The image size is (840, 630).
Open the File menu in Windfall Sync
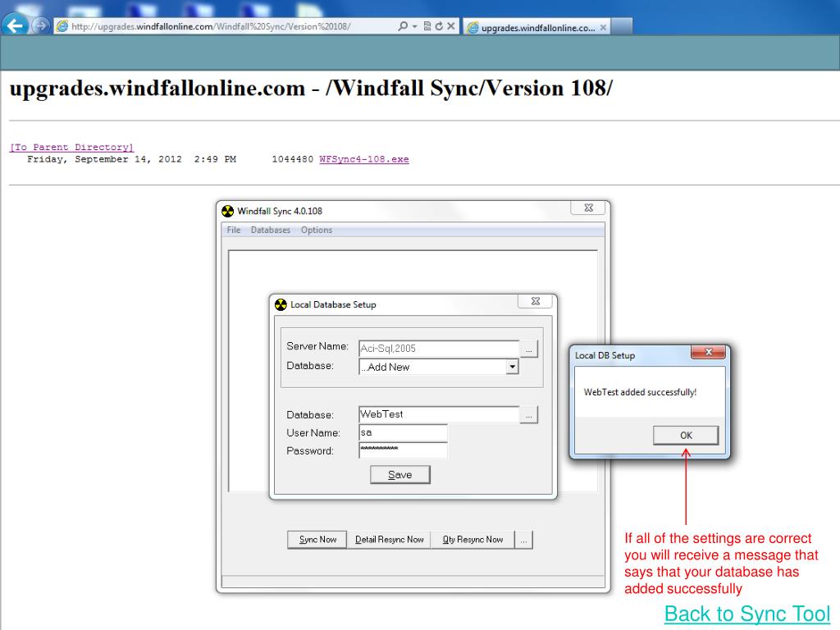(234, 230)
